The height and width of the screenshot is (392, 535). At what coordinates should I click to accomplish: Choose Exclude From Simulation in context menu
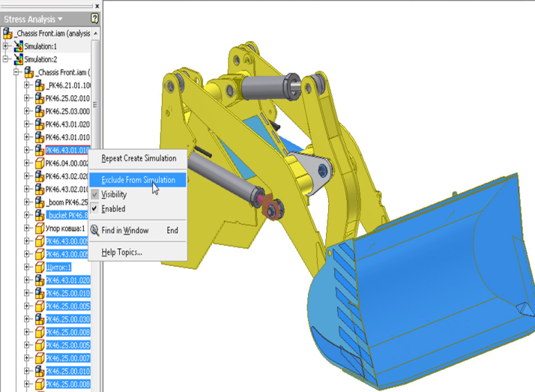point(138,180)
